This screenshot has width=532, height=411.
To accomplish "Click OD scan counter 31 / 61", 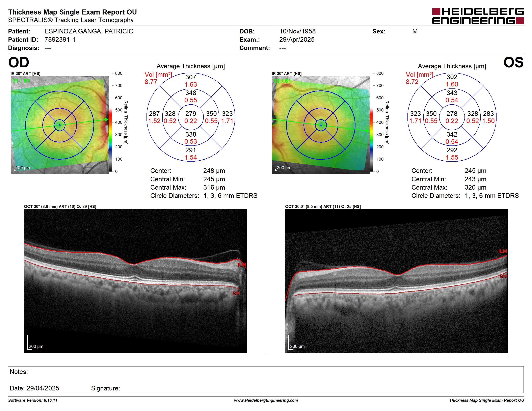I will click(x=21, y=81).
